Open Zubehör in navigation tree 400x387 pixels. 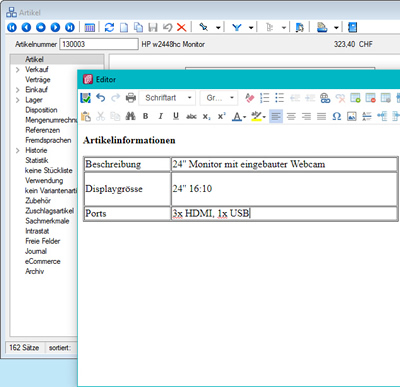click(38, 201)
